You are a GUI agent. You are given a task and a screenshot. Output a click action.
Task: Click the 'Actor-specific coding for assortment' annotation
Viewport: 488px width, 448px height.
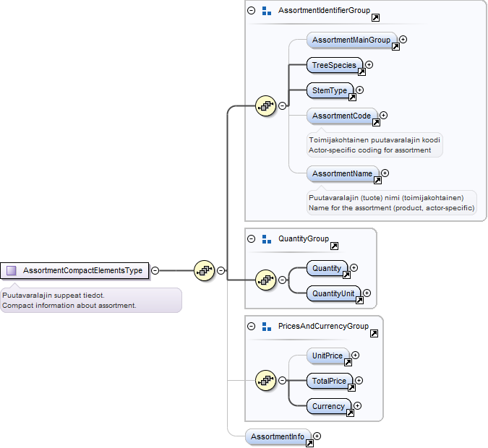click(x=369, y=150)
